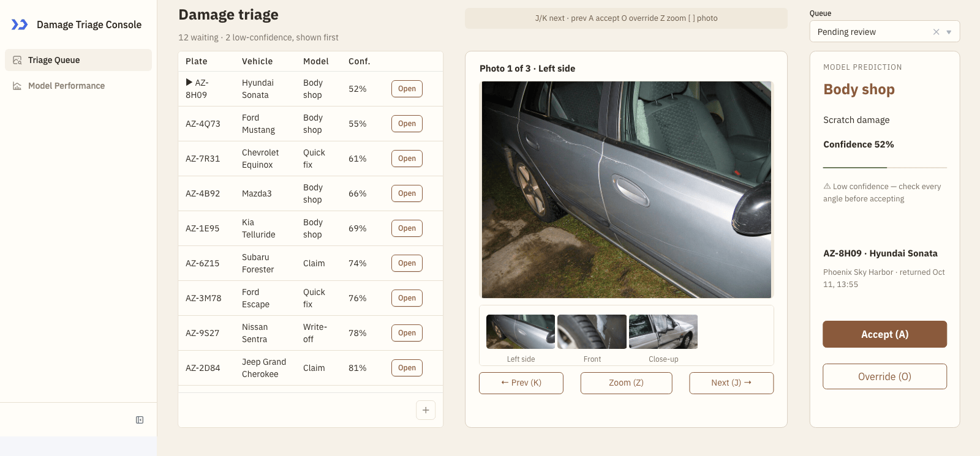Viewport: 980px width, 456px height.
Task: Click plate AZ-2D84 in the table
Action: [203, 368]
